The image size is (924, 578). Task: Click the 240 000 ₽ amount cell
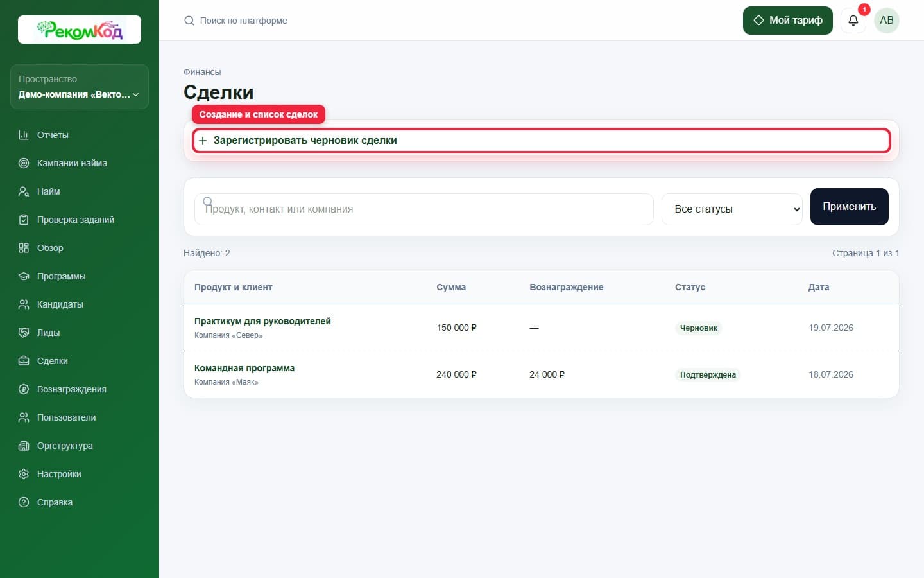click(457, 374)
